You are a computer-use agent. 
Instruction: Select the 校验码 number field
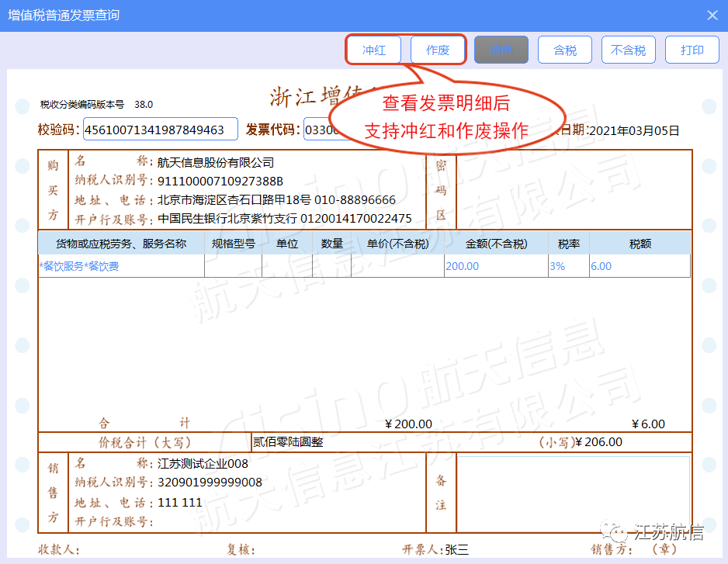tap(160, 129)
